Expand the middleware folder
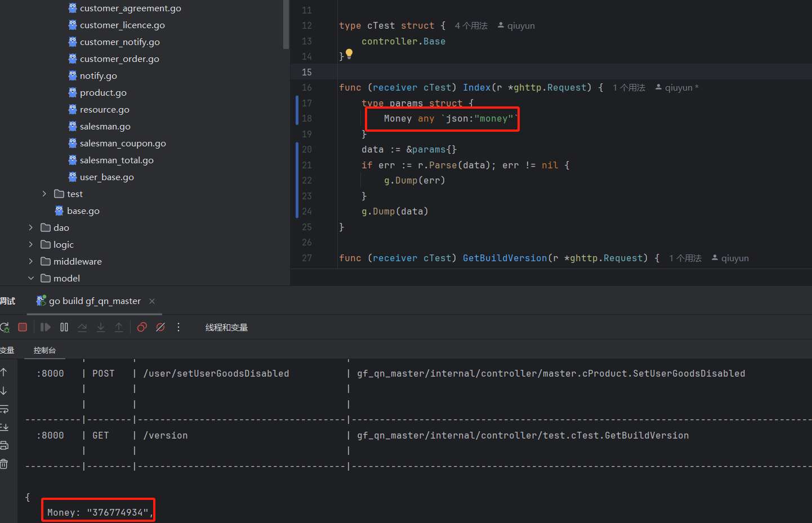This screenshot has height=523, width=812. click(x=31, y=261)
